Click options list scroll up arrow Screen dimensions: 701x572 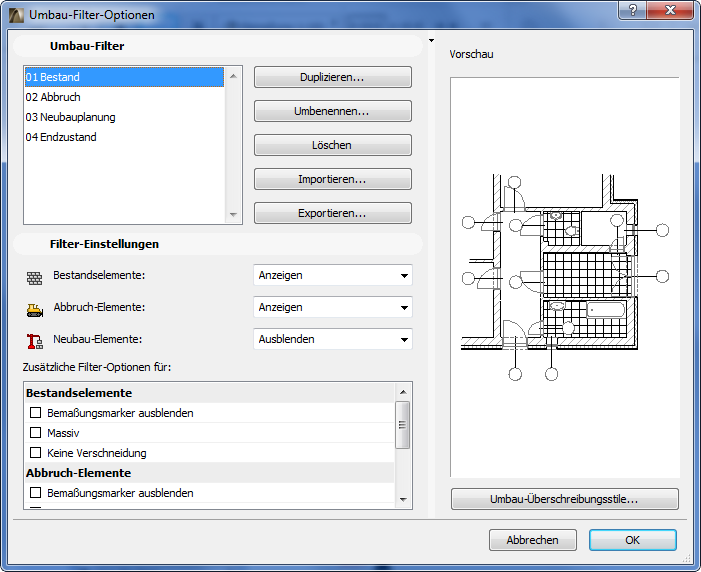(x=403, y=392)
